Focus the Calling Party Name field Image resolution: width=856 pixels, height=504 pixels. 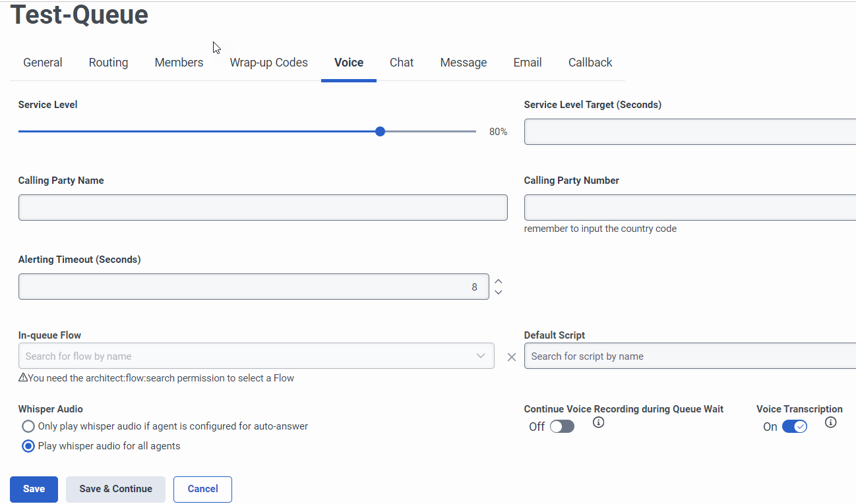coord(262,208)
